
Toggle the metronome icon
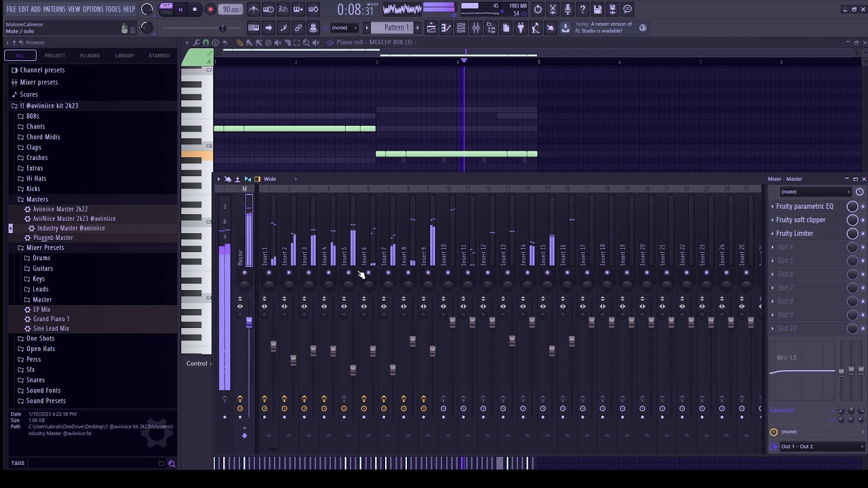pos(254,9)
